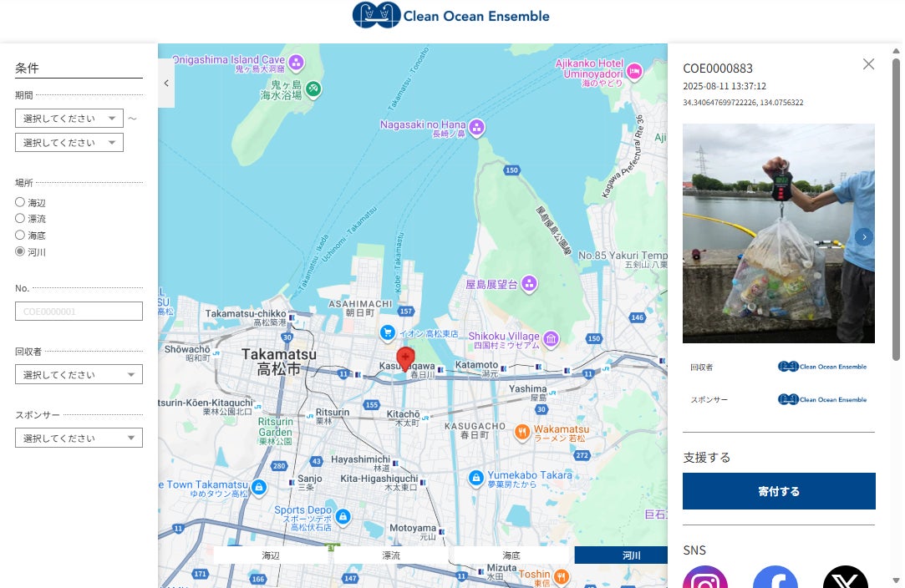Click the 寄付する donate button

[779, 491]
